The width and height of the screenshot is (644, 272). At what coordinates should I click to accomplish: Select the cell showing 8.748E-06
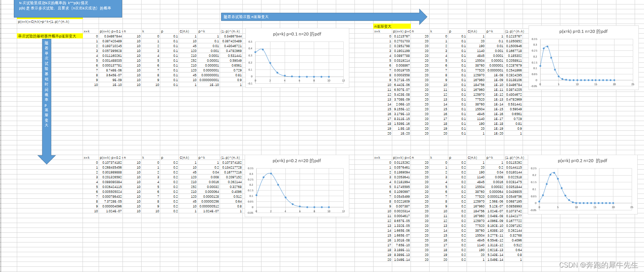coord(111,70)
